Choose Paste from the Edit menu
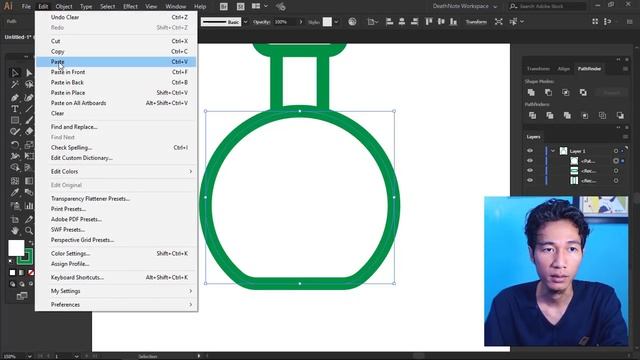This screenshot has width=640, height=360. [116, 62]
